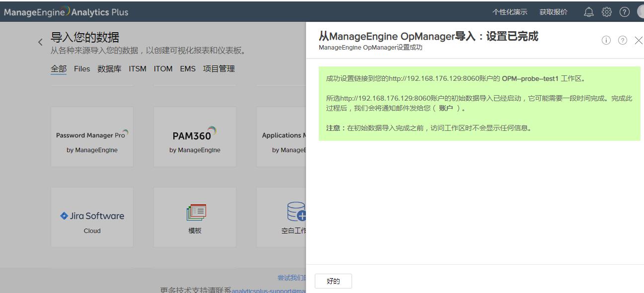Open the 个性化演示 link
This screenshot has width=644, height=293.
510,12
